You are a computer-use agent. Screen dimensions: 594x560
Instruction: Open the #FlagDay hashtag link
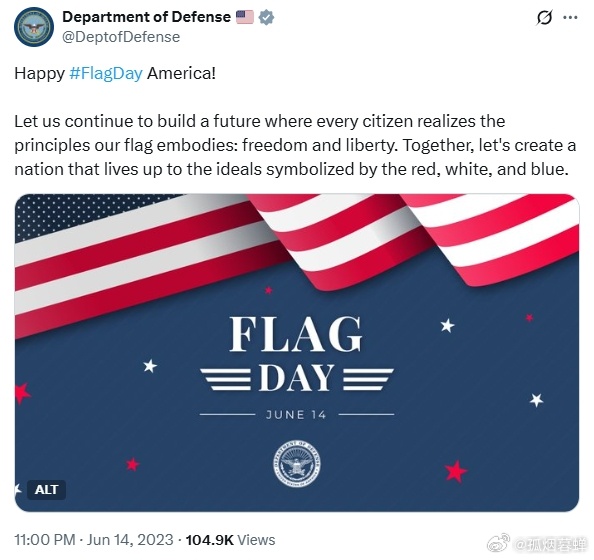(106, 73)
